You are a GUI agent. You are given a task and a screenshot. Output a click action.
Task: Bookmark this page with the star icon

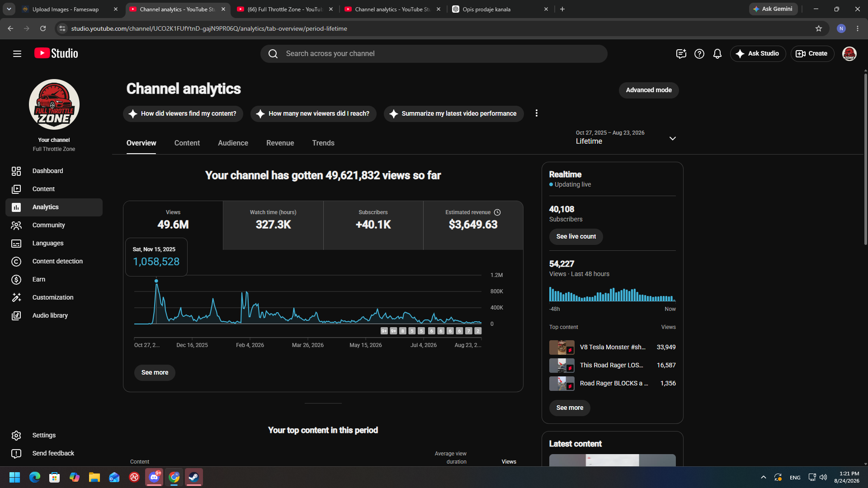[819, 28]
